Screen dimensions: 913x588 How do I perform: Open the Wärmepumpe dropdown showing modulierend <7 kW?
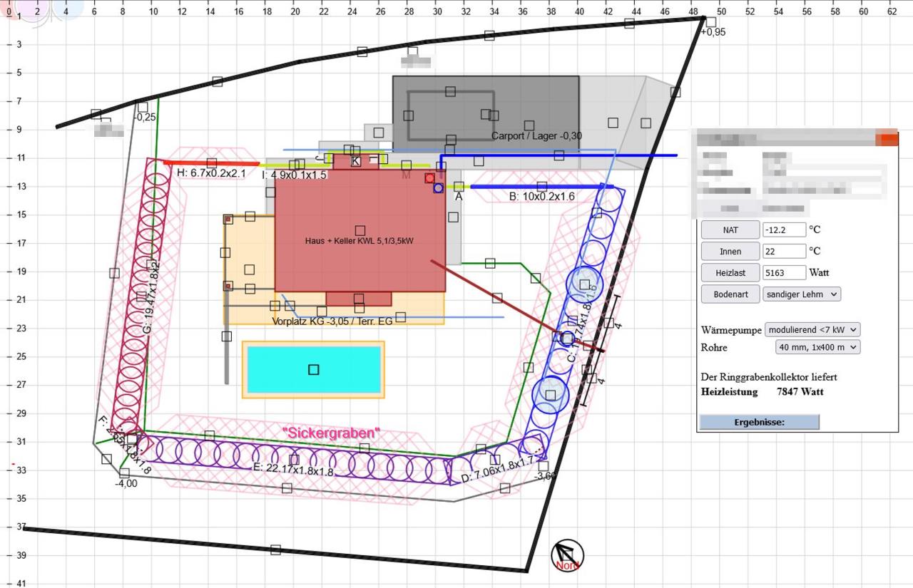click(812, 329)
